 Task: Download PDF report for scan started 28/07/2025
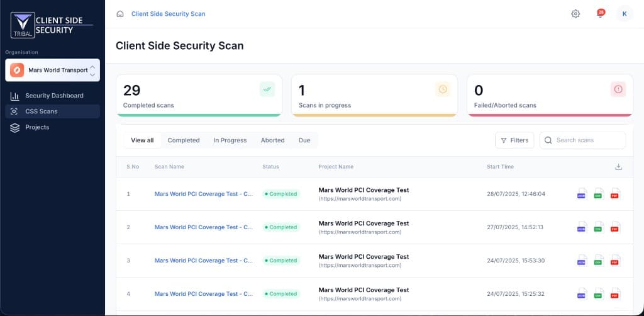615,194
